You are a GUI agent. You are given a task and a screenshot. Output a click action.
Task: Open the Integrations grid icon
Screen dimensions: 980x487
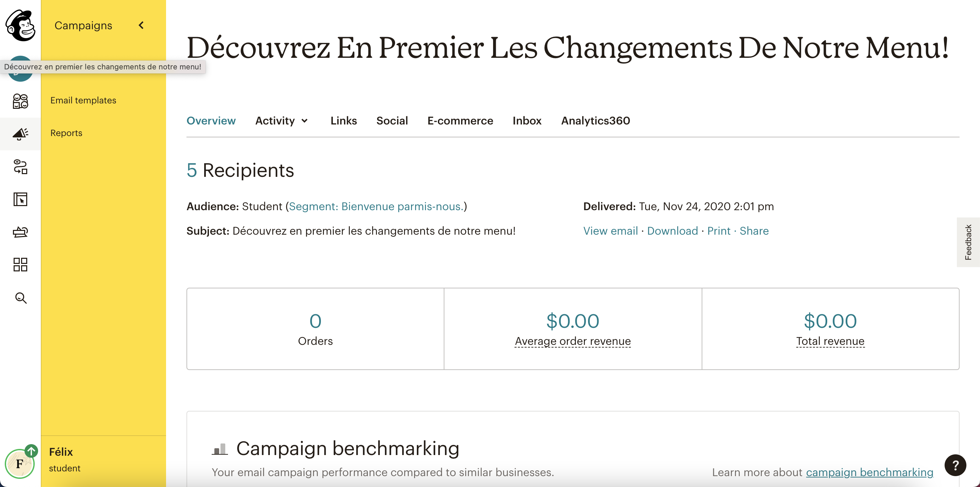pos(20,265)
